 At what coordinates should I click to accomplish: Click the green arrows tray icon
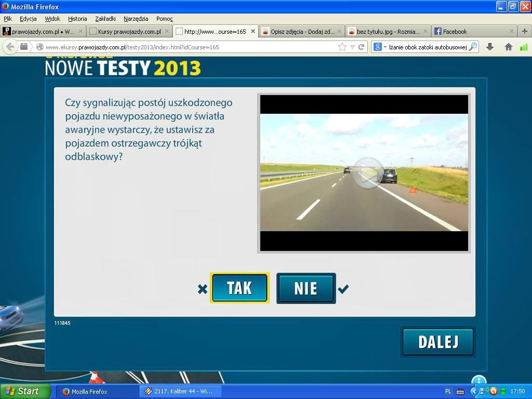tap(503, 392)
